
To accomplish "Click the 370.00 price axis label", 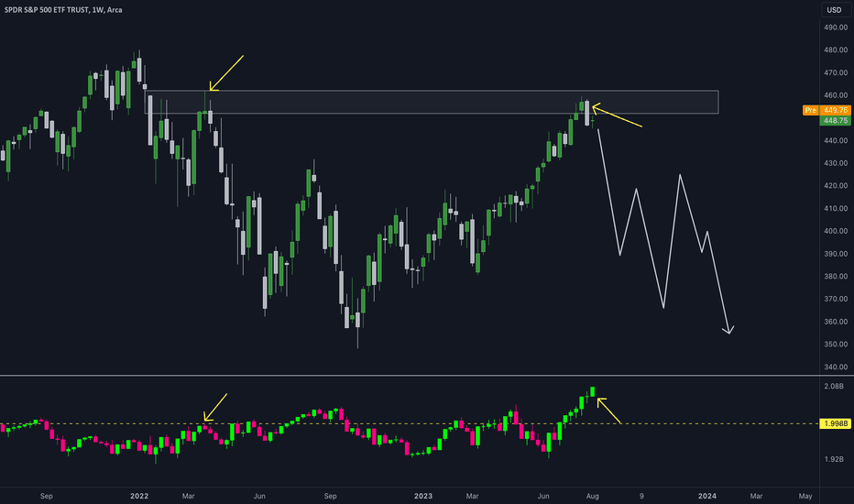I will point(836,299).
